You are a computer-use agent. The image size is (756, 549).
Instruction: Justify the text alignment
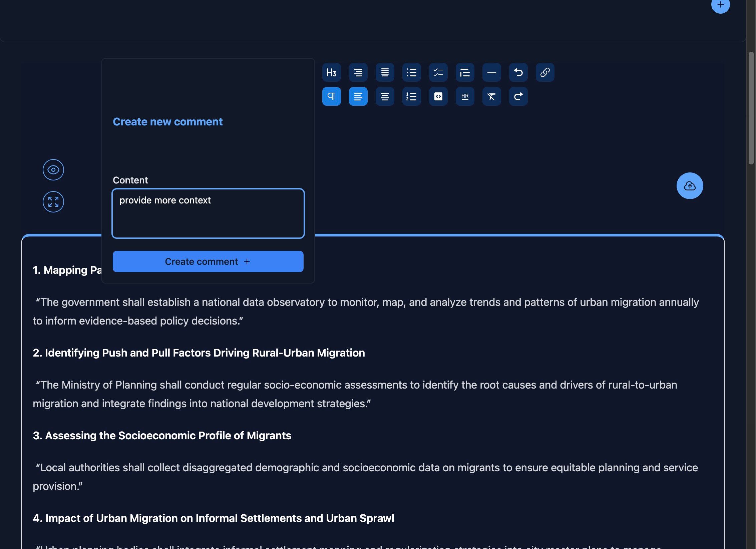click(385, 72)
